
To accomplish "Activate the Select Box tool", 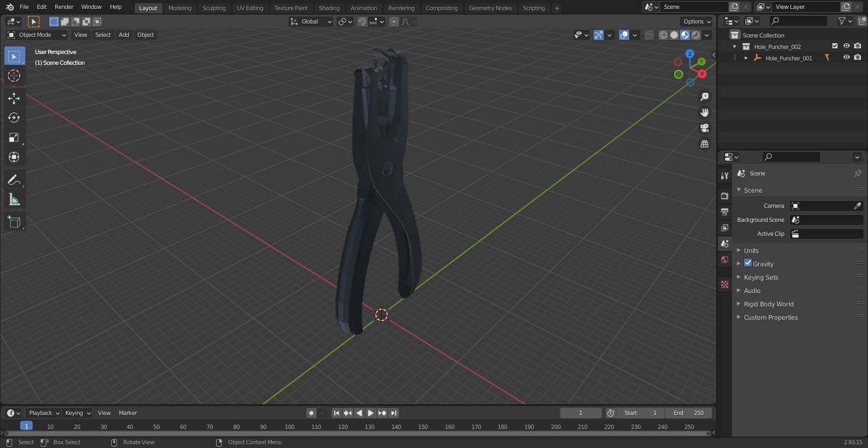I will tap(14, 56).
